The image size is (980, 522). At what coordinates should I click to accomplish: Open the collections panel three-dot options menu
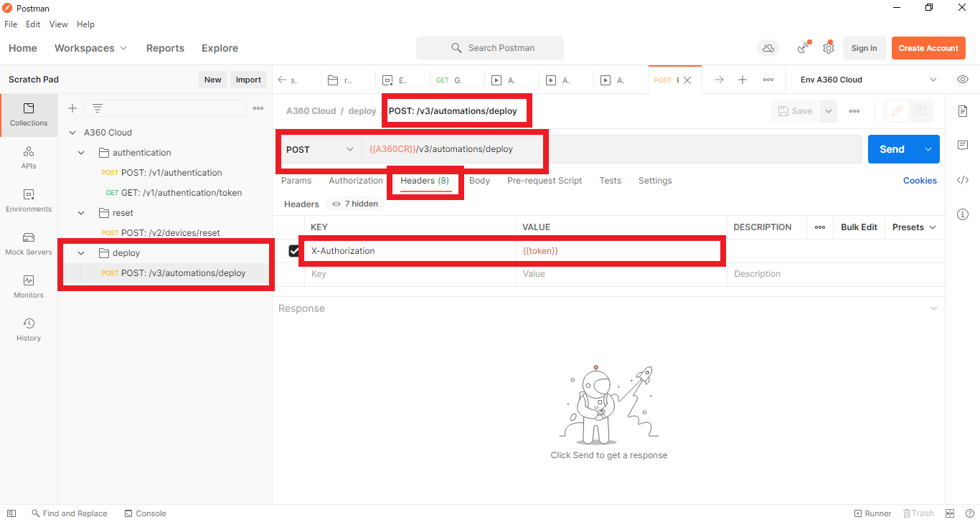click(258, 108)
